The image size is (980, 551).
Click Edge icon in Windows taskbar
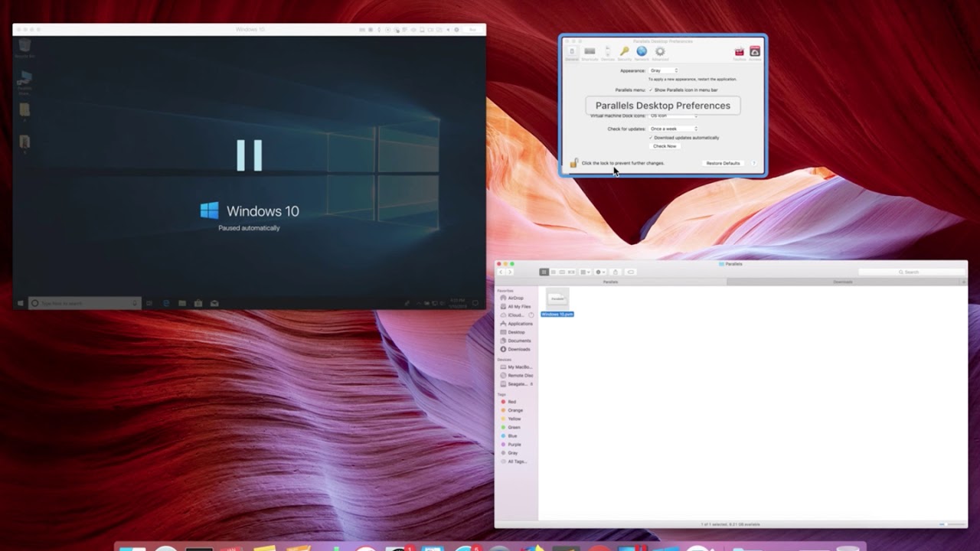pyautogui.click(x=166, y=304)
